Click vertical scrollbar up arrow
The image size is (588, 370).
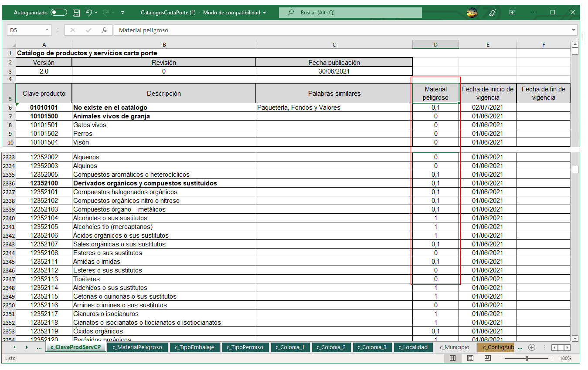point(575,44)
